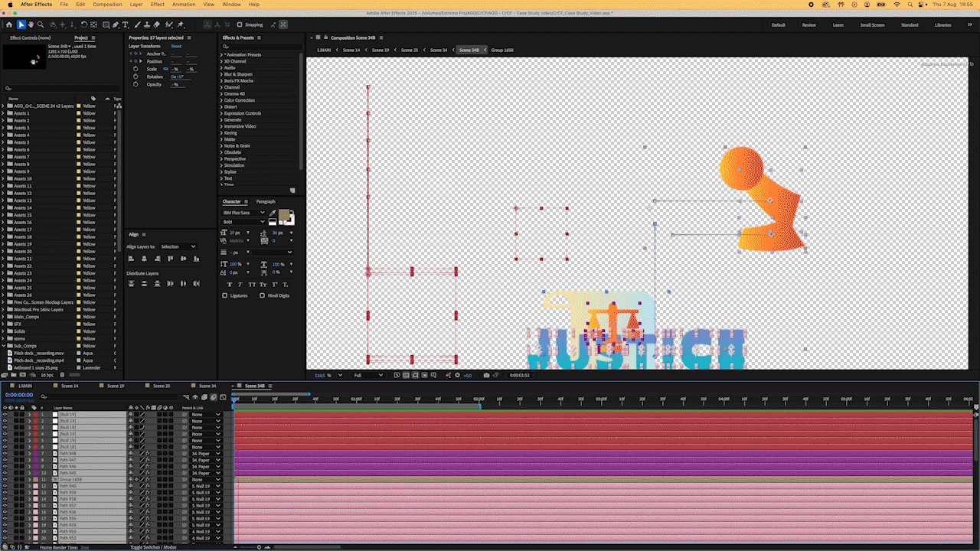
Task: Hide layer 7 Path 948 visibility eye
Action: [5, 453]
